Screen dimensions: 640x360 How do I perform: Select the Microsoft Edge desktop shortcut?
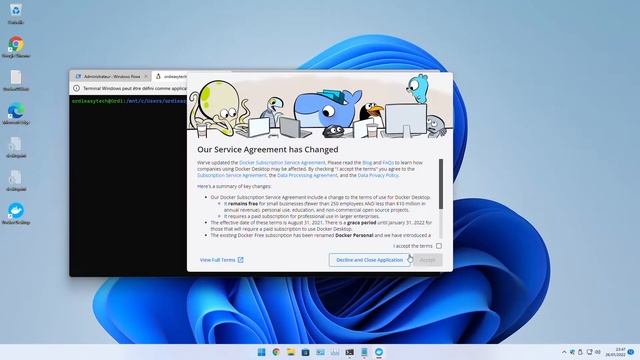coord(16,113)
